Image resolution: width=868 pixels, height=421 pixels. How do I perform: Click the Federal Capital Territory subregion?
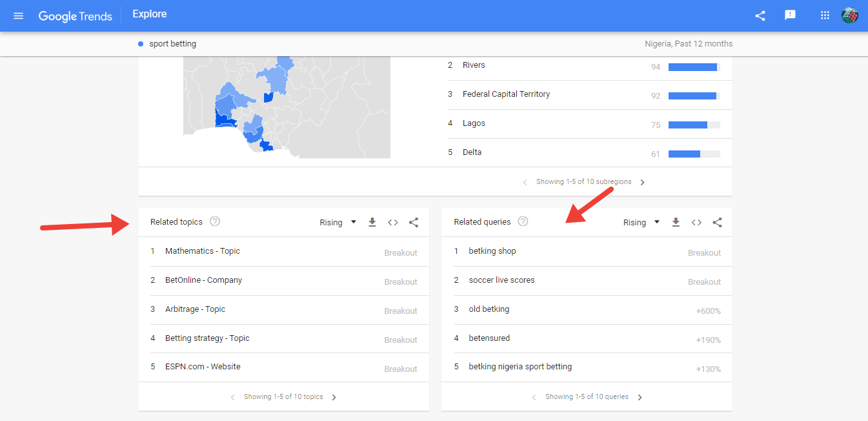coord(590,95)
